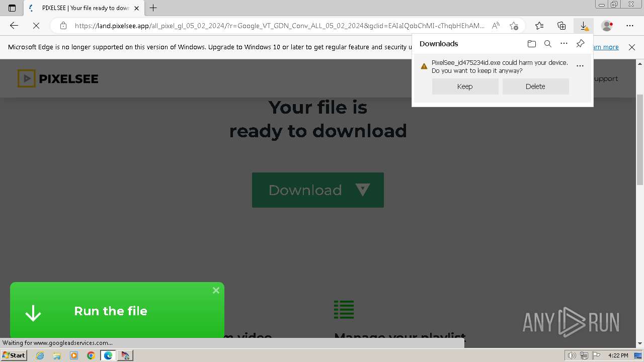Open the Collections icon

(561, 26)
